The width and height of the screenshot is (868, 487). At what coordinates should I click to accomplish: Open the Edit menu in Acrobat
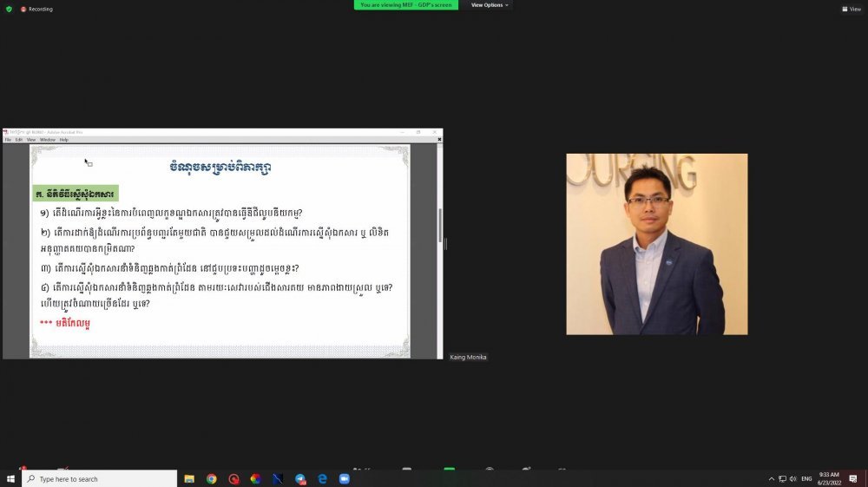[19, 140]
